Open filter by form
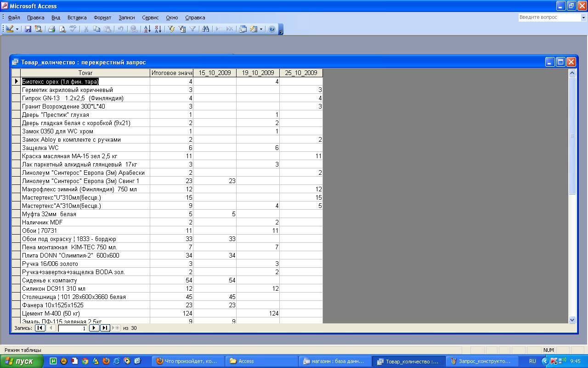 (x=182, y=29)
